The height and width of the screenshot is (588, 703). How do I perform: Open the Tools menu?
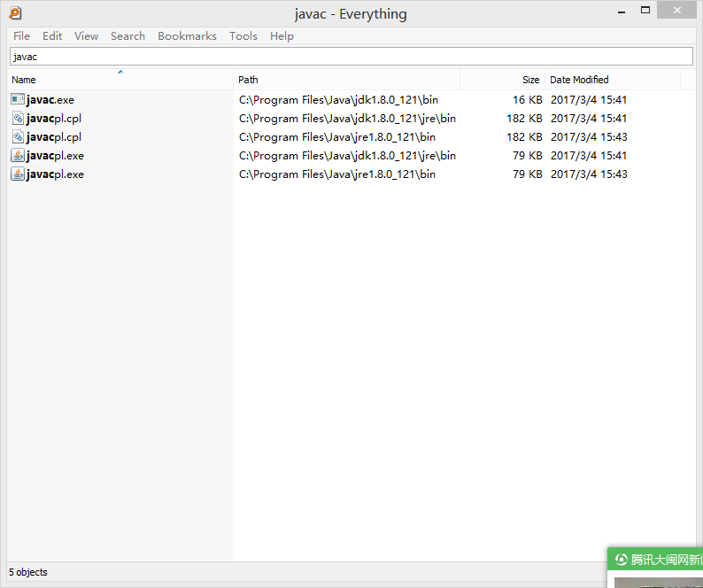[x=243, y=36]
